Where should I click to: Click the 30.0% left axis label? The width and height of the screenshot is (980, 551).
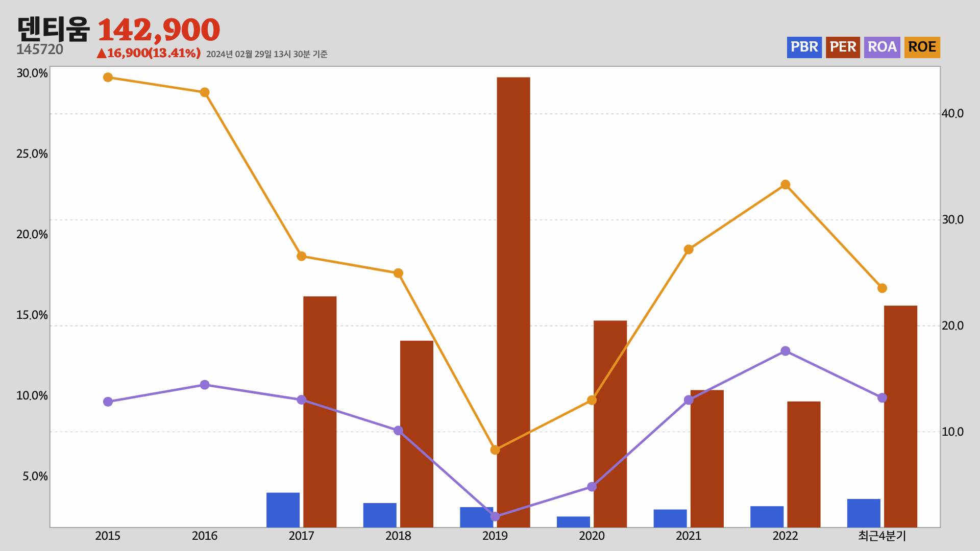[32, 73]
